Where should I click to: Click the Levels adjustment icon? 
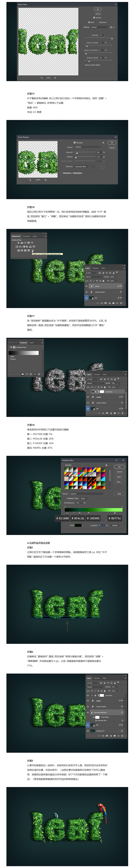(x=22, y=243)
